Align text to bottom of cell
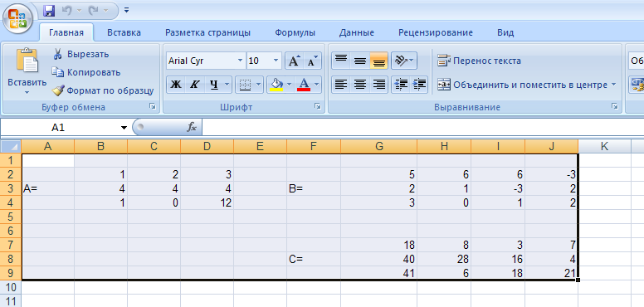This screenshot has width=644, height=307. pos(378,61)
